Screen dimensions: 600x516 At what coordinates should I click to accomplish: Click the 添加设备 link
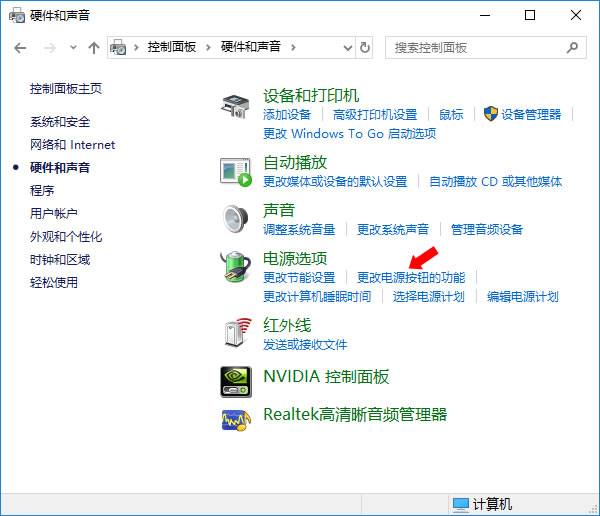(287, 114)
